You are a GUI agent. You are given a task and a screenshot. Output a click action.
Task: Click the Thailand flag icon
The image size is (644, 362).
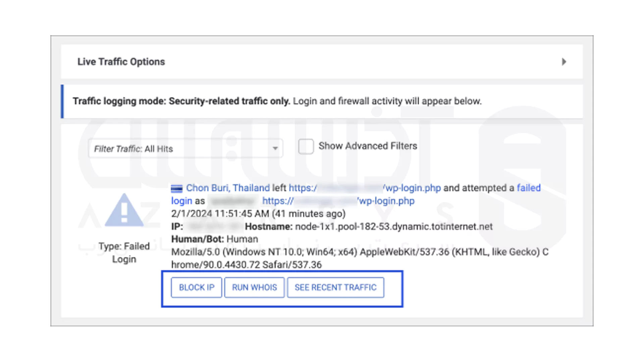[176, 188]
